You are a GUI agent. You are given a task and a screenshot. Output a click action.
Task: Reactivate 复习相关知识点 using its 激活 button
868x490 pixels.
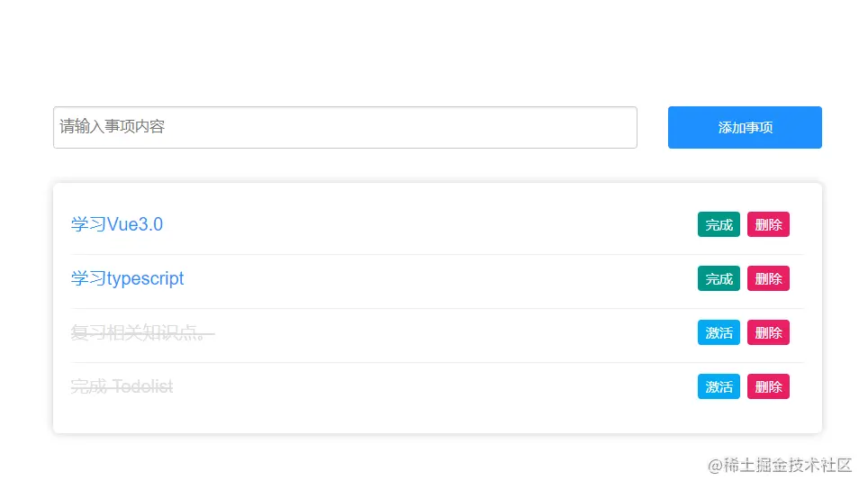pos(719,332)
